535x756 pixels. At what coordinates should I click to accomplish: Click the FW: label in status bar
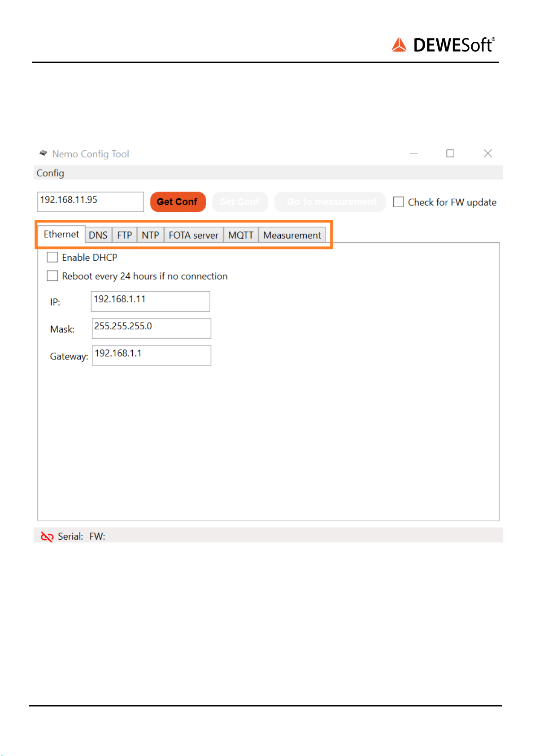97,537
